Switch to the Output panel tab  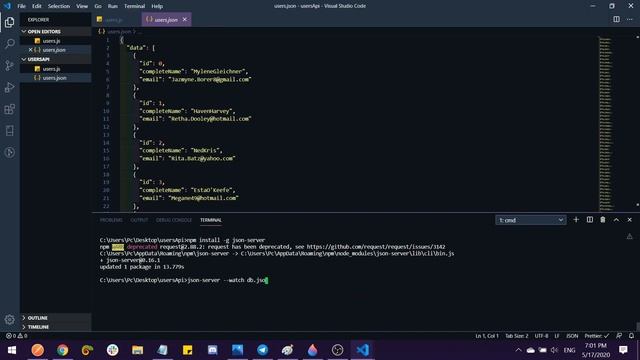click(139, 220)
